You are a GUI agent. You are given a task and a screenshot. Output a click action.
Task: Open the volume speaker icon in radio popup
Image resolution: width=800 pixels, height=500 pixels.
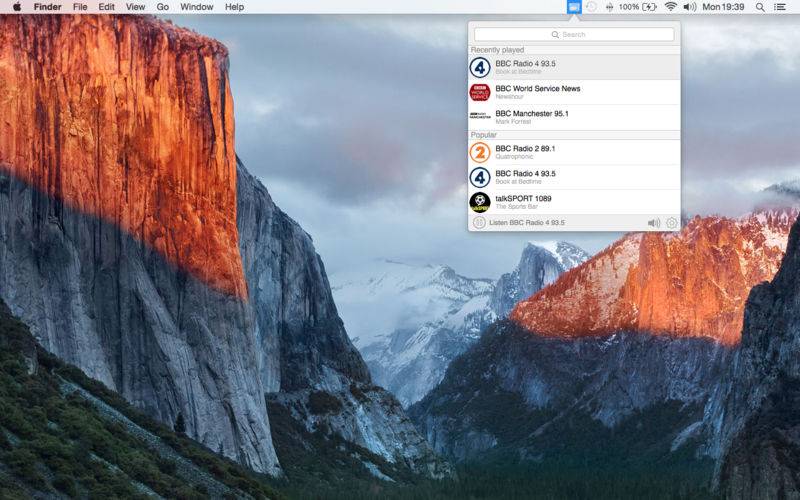pos(653,223)
